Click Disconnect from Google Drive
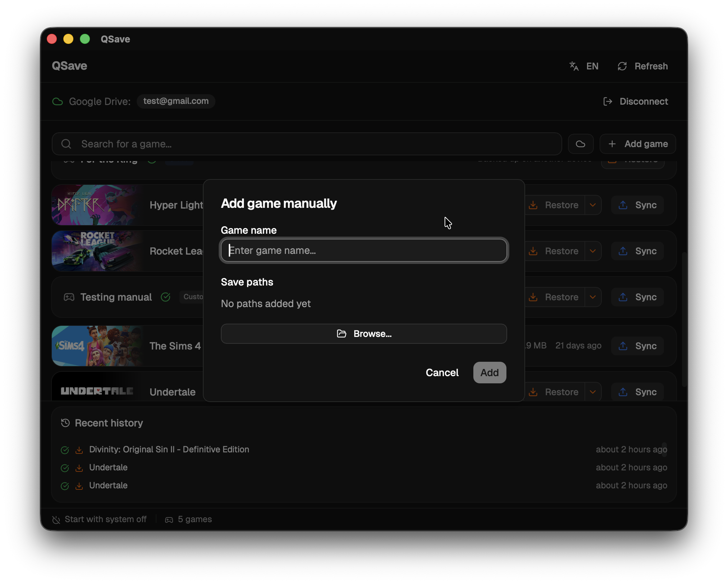Image resolution: width=728 pixels, height=584 pixels. point(636,101)
